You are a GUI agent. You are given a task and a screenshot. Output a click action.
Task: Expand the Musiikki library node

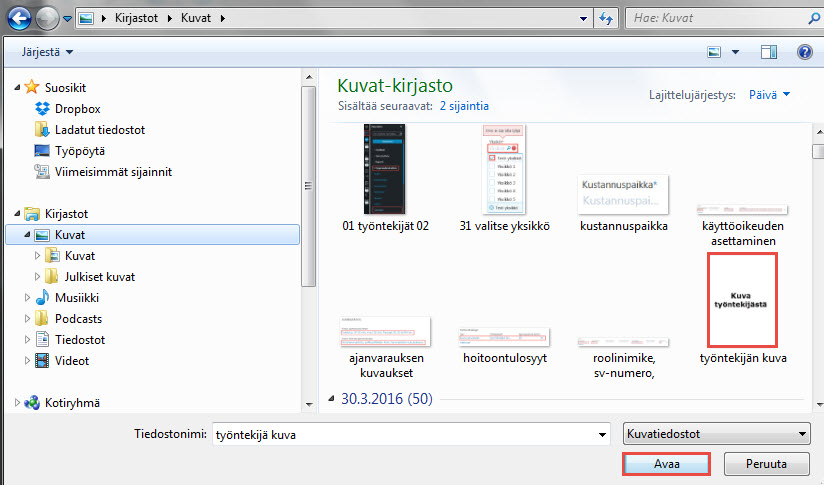[27, 297]
